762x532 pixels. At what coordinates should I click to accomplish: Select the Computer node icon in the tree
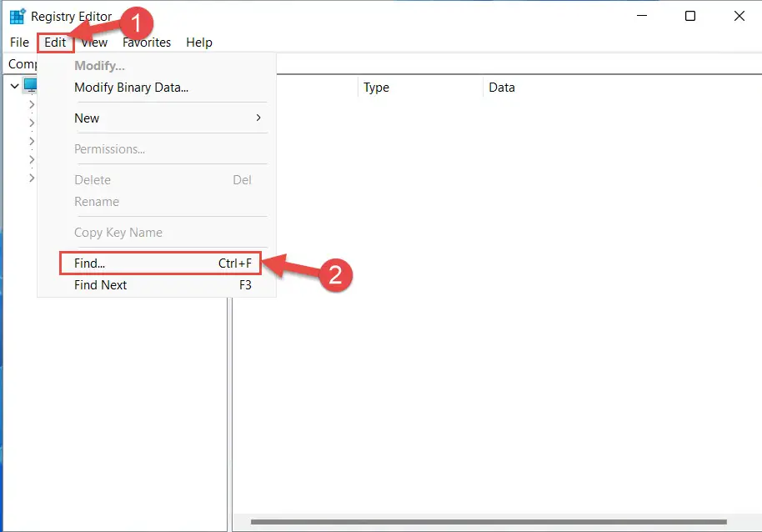(x=31, y=86)
